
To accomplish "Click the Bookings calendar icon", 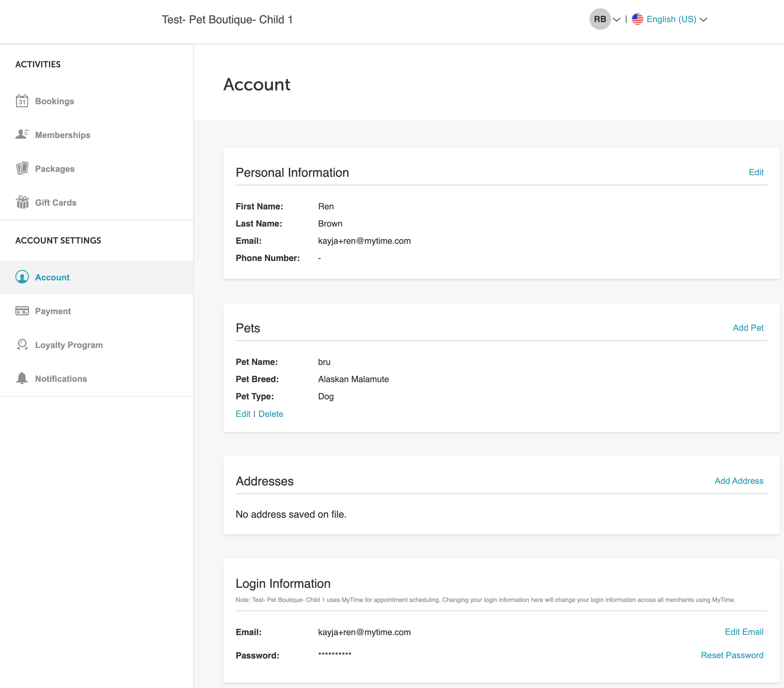I will 22,101.
